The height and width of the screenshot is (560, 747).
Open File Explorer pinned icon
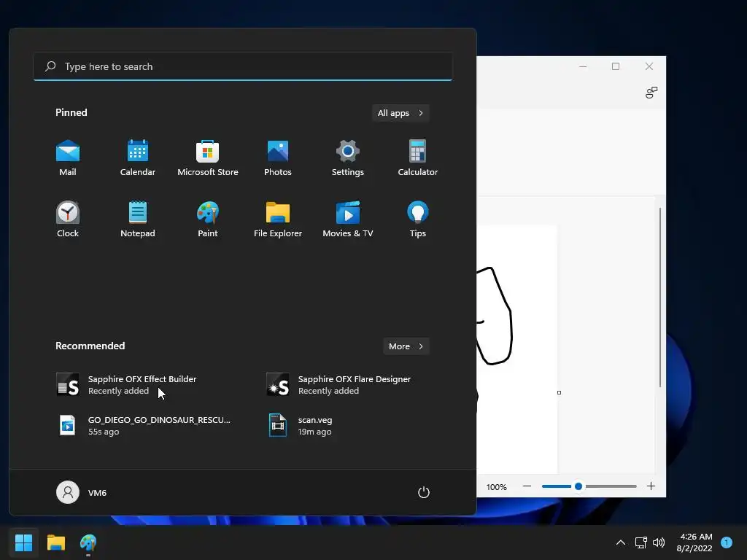coord(278,219)
